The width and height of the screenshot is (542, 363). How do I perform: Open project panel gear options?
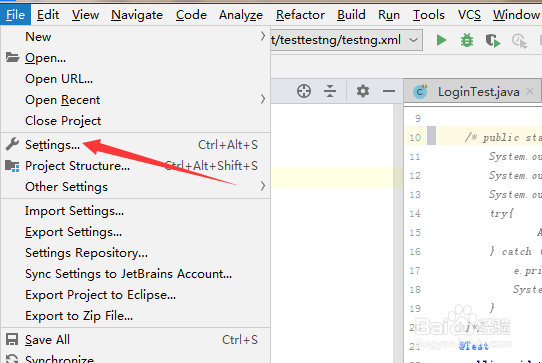coord(363,91)
